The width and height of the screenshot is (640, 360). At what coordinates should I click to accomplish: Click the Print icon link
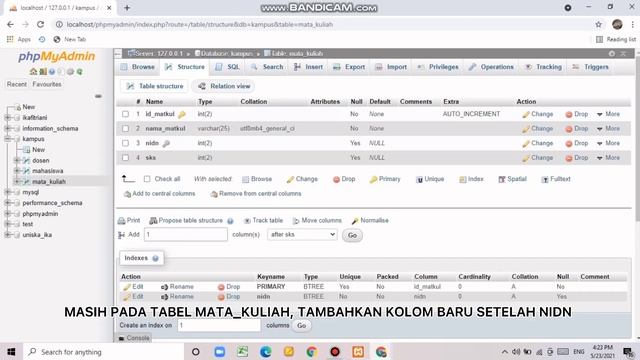pyautogui.click(x=121, y=221)
